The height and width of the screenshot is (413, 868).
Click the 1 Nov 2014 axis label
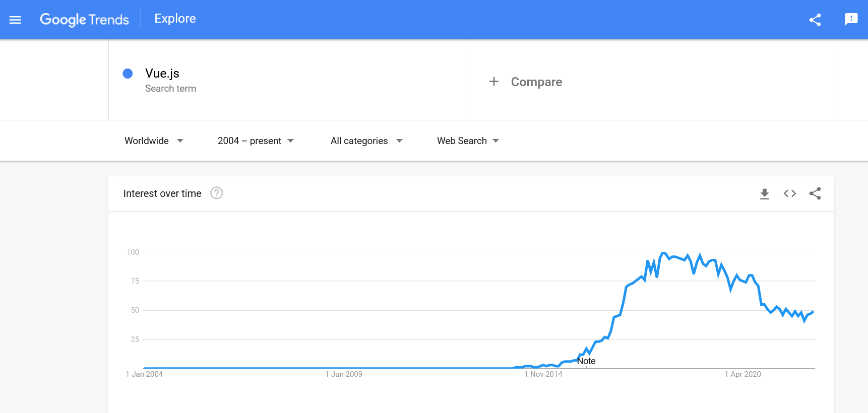tap(543, 374)
